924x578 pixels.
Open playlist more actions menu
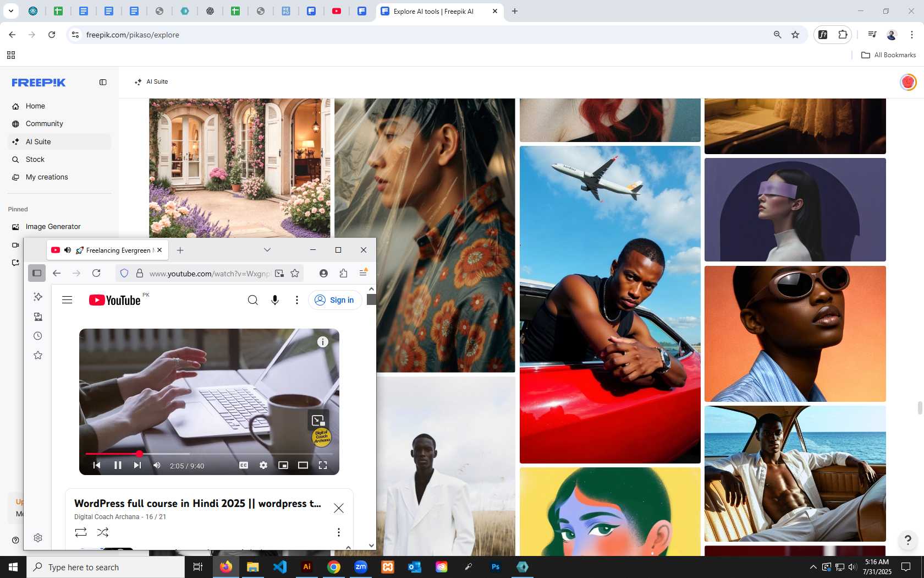(339, 532)
